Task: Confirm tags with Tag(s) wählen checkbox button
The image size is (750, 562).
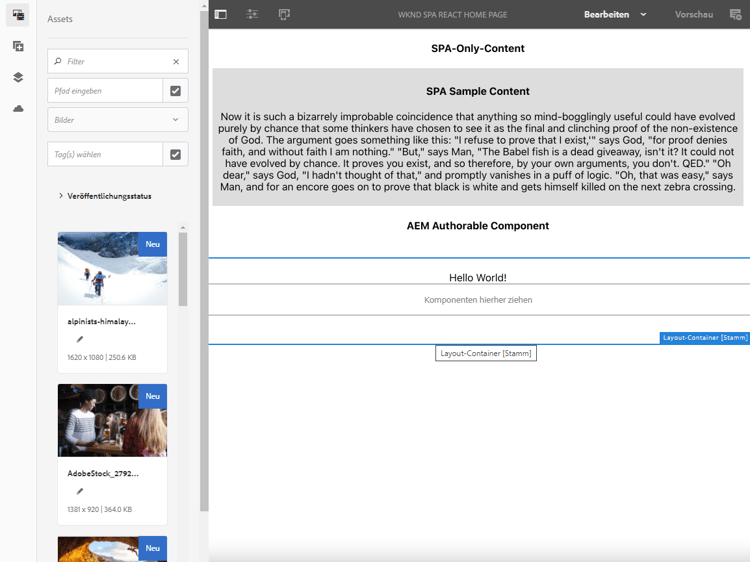Action: coord(176,154)
